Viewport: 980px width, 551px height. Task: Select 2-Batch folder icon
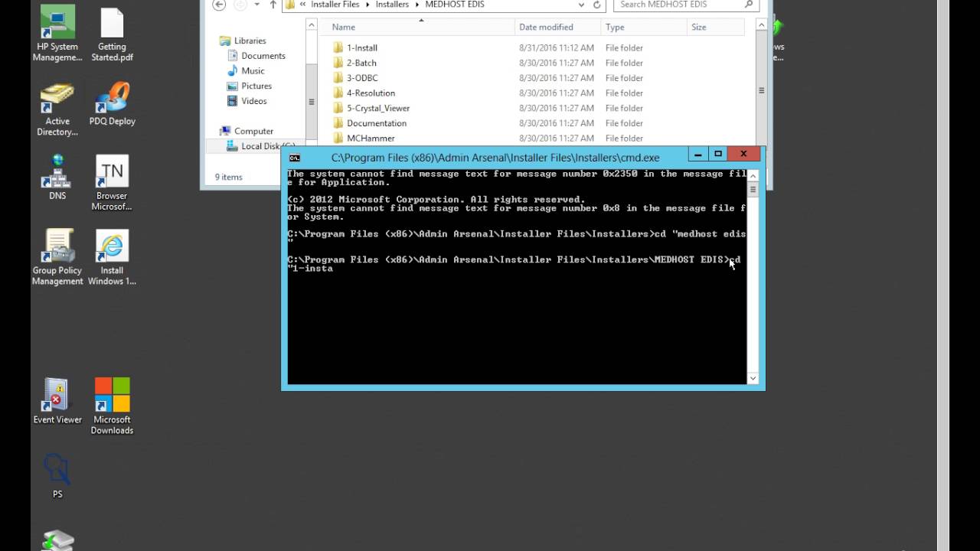tap(339, 63)
